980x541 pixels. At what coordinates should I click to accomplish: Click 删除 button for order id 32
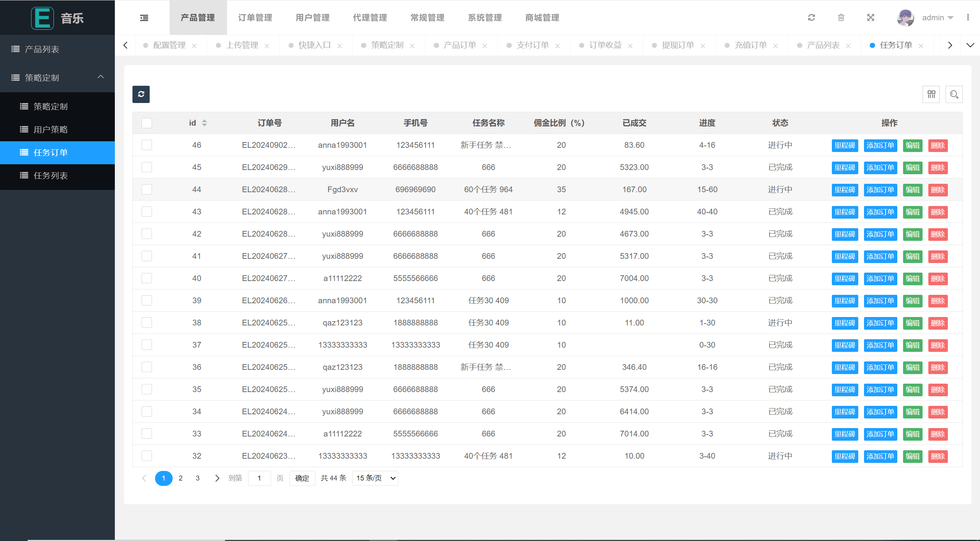938,456
